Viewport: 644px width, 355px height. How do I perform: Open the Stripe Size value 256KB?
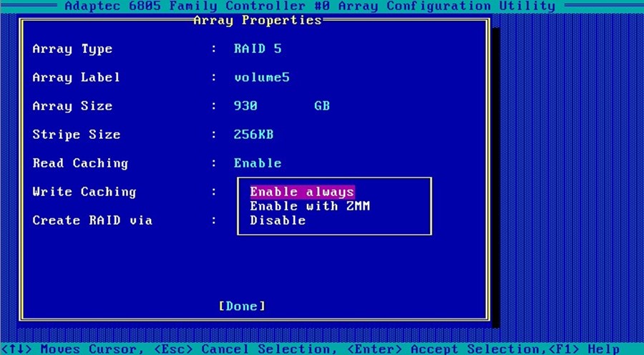(253, 135)
